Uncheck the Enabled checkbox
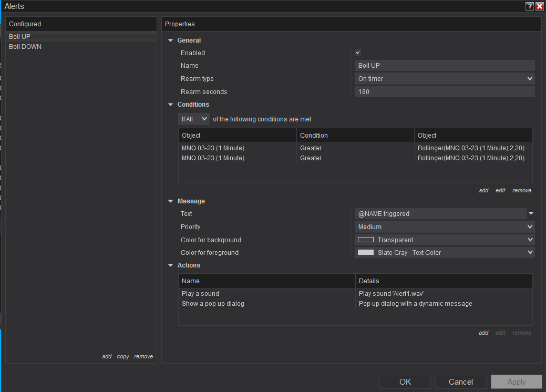The width and height of the screenshot is (546, 392). click(x=358, y=53)
